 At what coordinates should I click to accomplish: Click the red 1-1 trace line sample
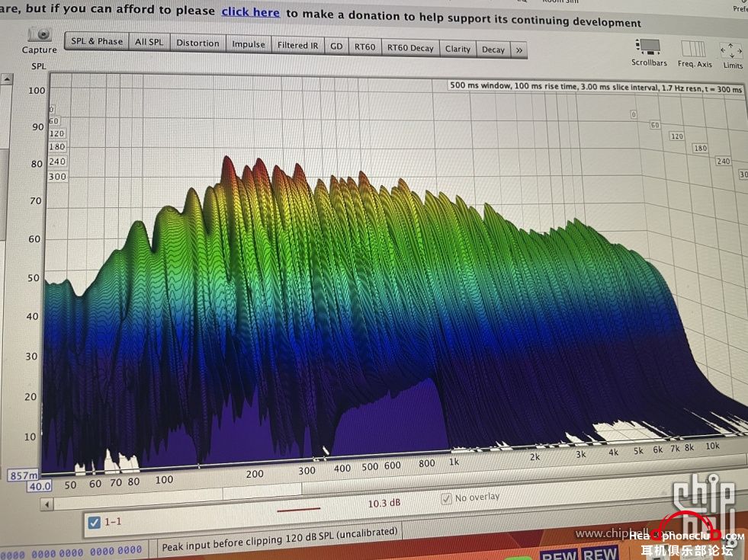[299, 510]
